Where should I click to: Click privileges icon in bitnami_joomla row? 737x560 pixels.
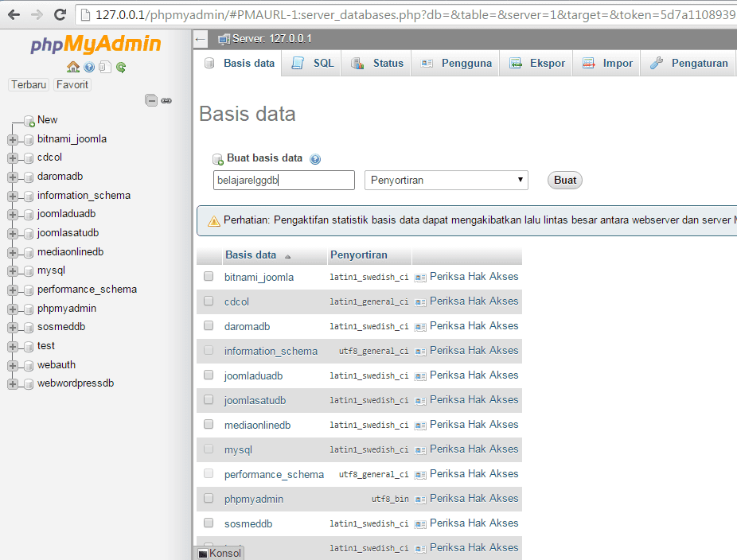(x=420, y=278)
